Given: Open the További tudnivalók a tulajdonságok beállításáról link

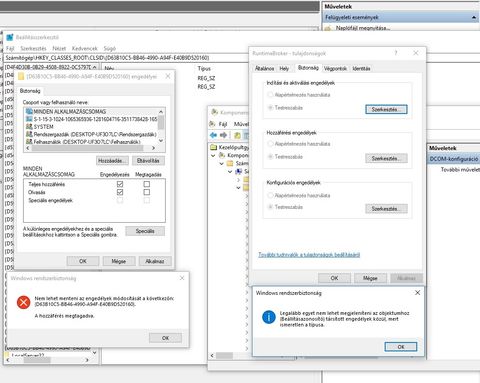Looking at the screenshot, I should tap(309, 255).
